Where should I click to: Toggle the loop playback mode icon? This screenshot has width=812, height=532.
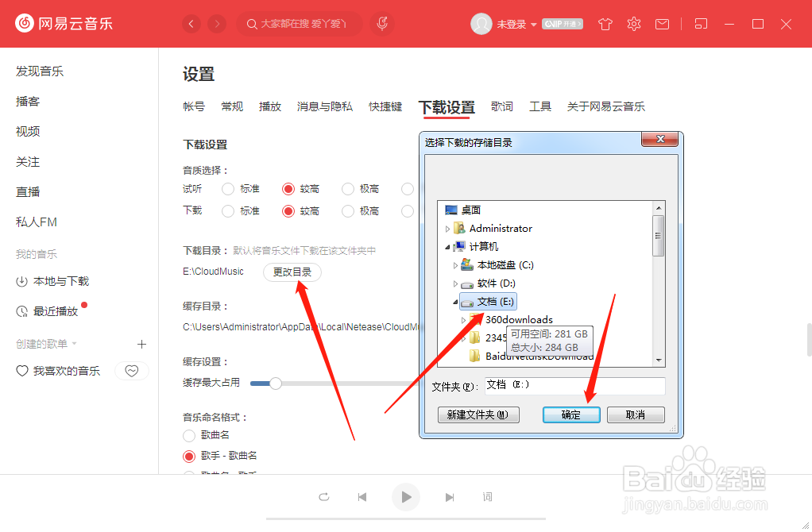coord(324,497)
